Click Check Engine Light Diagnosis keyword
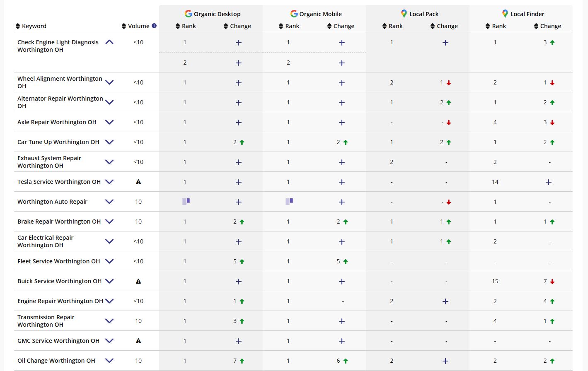 coord(58,46)
